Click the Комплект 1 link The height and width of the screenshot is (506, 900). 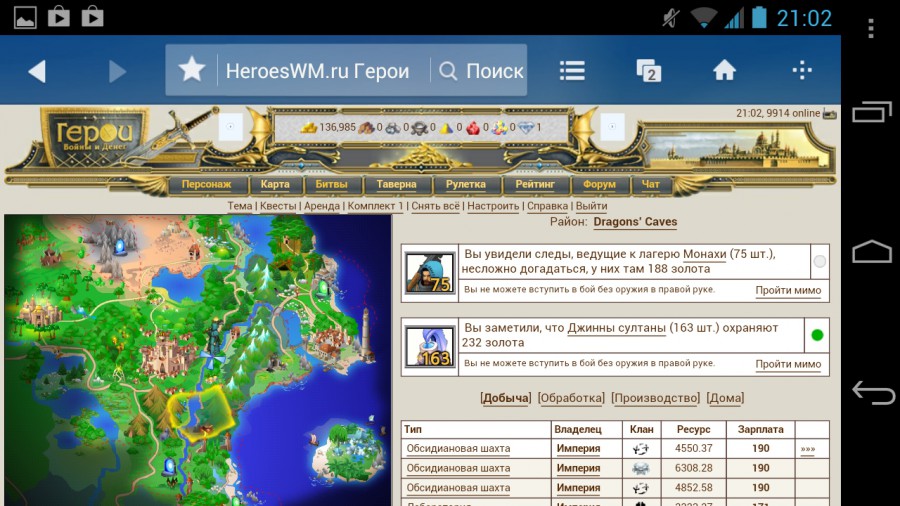click(x=375, y=206)
